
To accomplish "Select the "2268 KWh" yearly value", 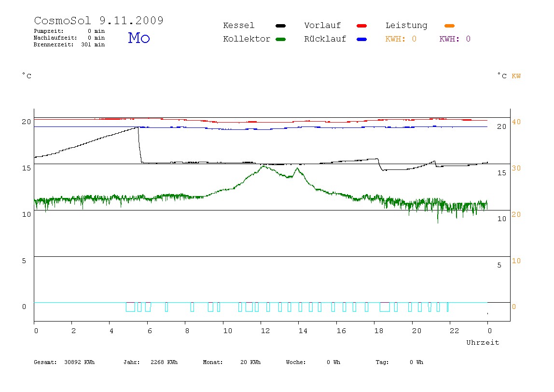I will (x=164, y=362).
